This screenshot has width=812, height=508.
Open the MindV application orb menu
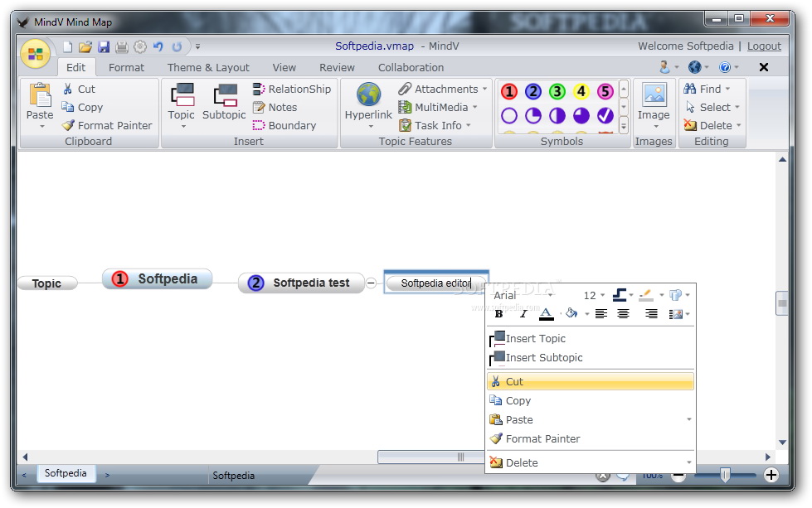pos(35,53)
